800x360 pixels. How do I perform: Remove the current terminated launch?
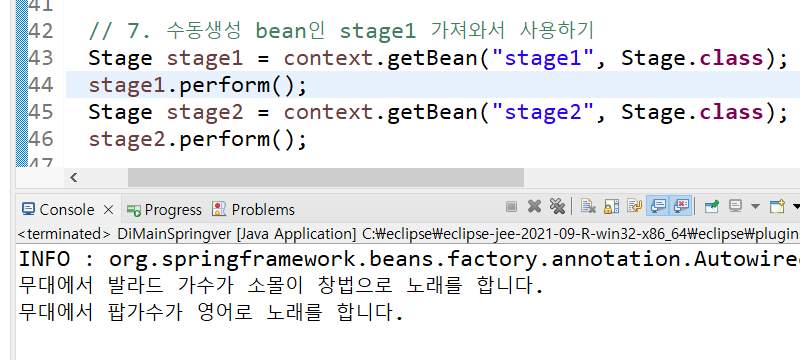tap(534, 207)
